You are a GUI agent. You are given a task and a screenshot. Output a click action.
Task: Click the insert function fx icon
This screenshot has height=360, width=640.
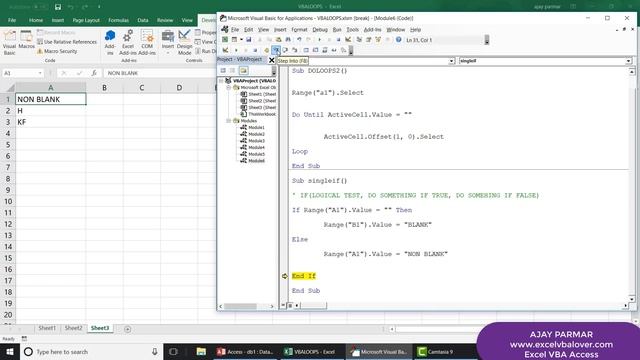(94, 73)
